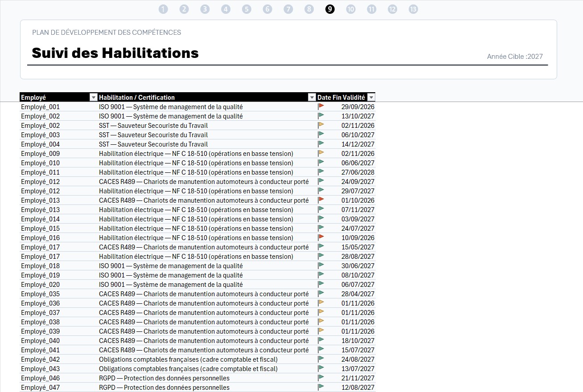583x392 pixels.
Task: Select the Année Cible 2027 cell
Action: pyautogui.click(x=515, y=57)
